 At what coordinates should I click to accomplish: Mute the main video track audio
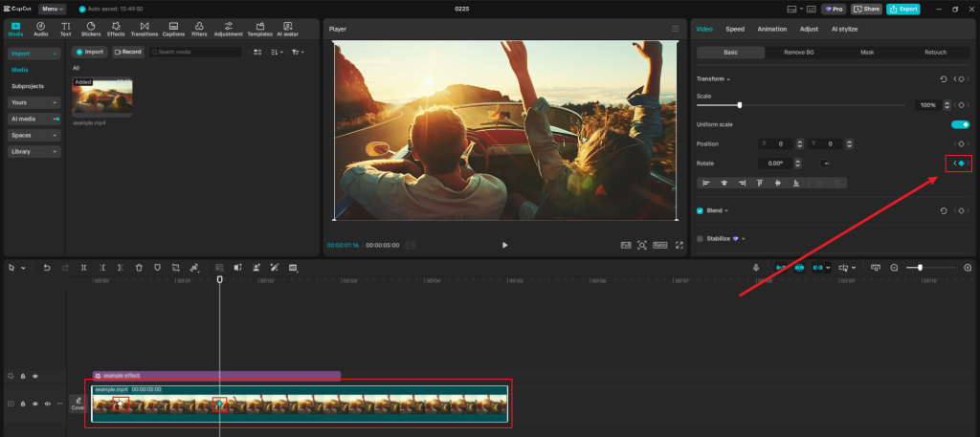tap(48, 404)
